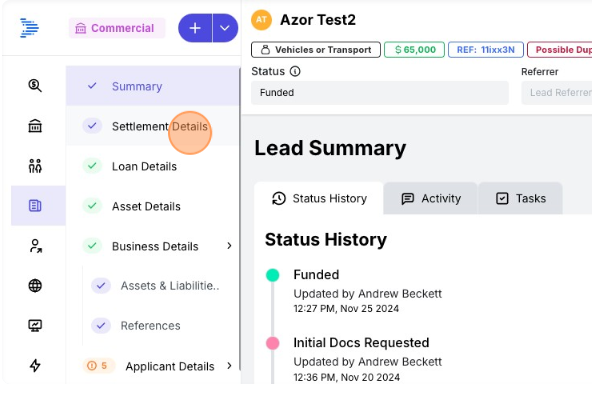Switch to the Tasks tab
Image resolution: width=592 pixels, height=393 pixels.
coord(521,199)
